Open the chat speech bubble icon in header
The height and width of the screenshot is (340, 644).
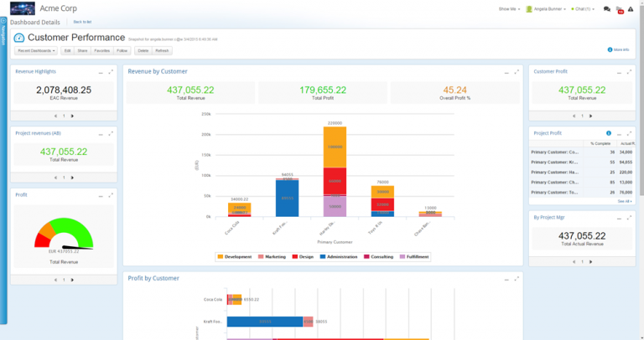point(607,9)
